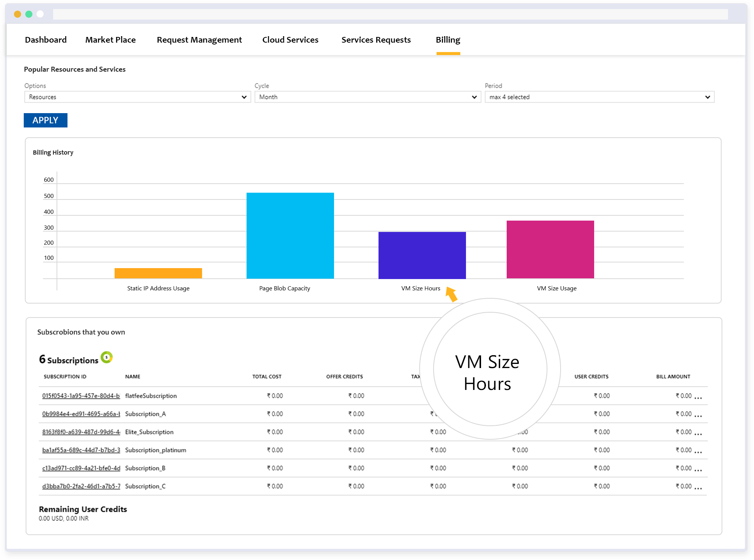
Task: Click the APPLY button
Action: coord(45,120)
